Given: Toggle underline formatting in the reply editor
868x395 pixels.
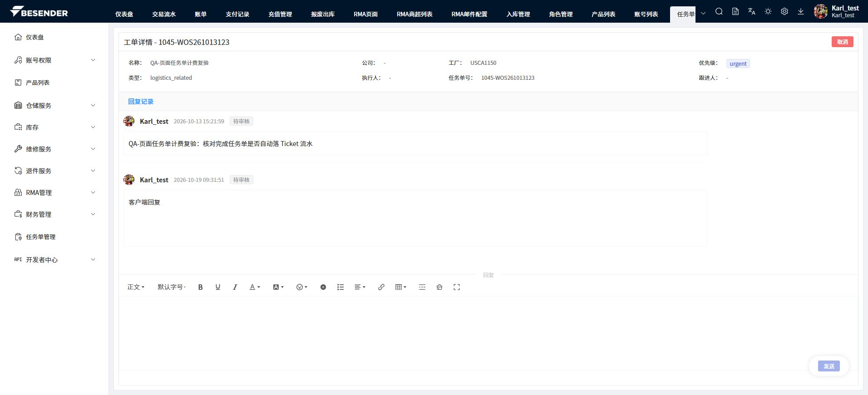Looking at the screenshot, I should click(218, 287).
